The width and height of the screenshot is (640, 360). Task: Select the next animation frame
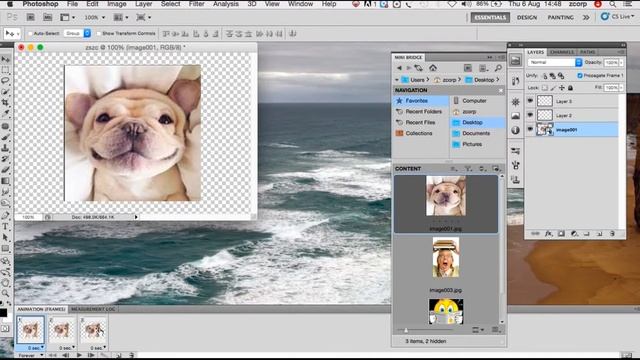click(91, 355)
